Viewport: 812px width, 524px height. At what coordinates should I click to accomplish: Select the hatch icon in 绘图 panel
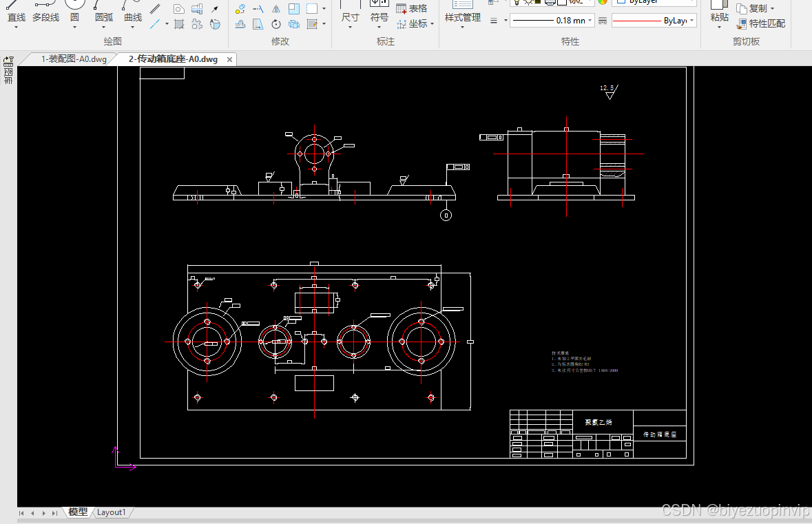pyautogui.click(x=178, y=24)
